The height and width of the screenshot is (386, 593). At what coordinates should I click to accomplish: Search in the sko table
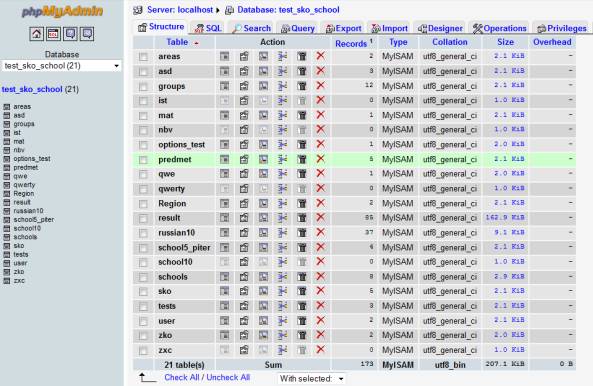click(263, 291)
